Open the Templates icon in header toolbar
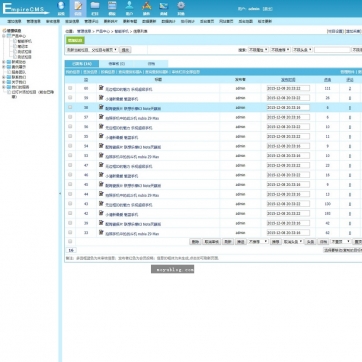Screen dimensions: 362x362 (112, 8)
